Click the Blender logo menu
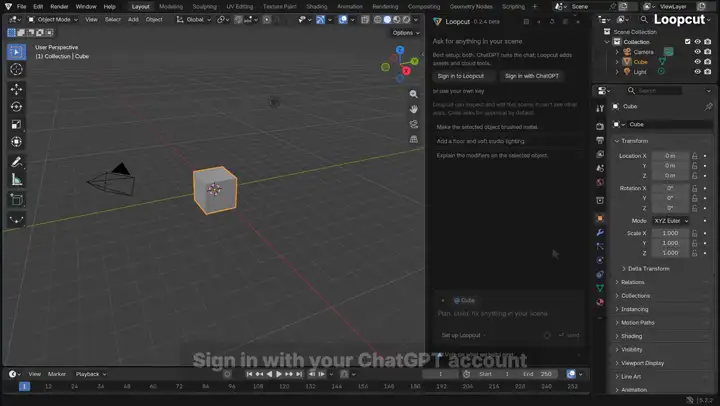 tap(8, 6)
